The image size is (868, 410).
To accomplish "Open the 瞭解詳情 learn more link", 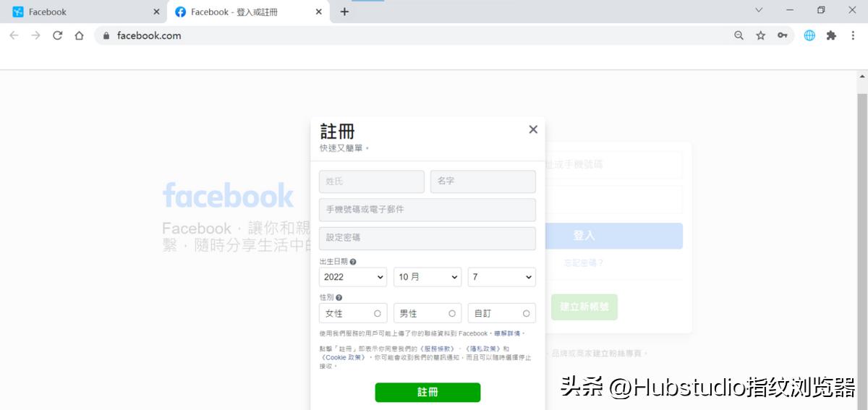I will (x=508, y=333).
